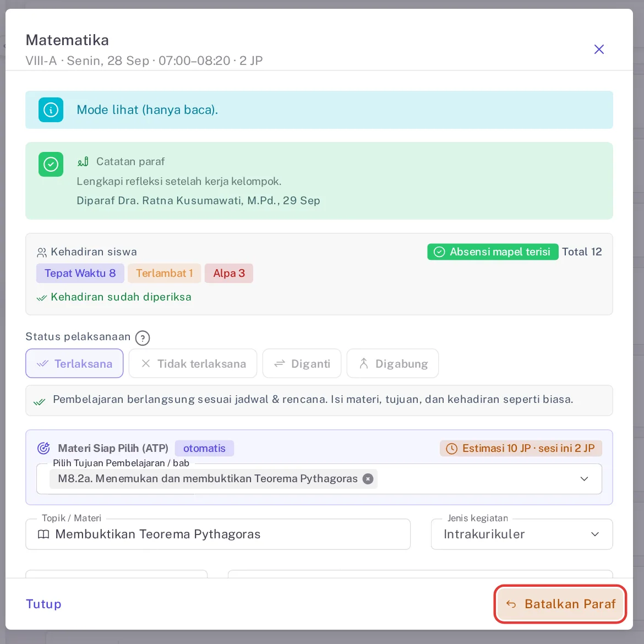
Task: Click the target icon beside Materi Siap Pilih
Action: tap(43, 448)
